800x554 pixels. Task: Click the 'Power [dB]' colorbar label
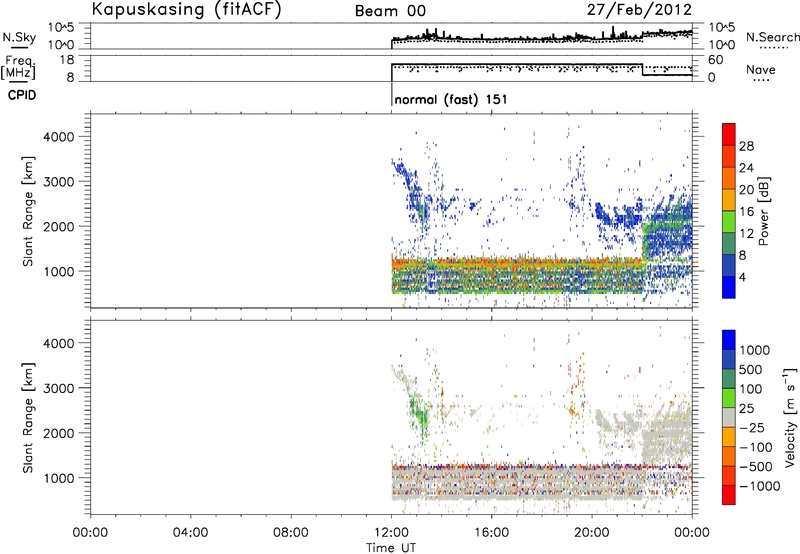763,211
